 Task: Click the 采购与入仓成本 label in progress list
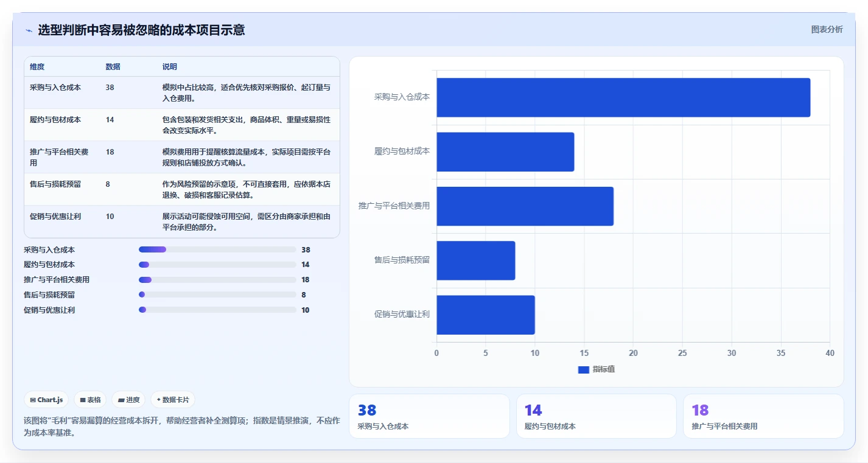49,249
